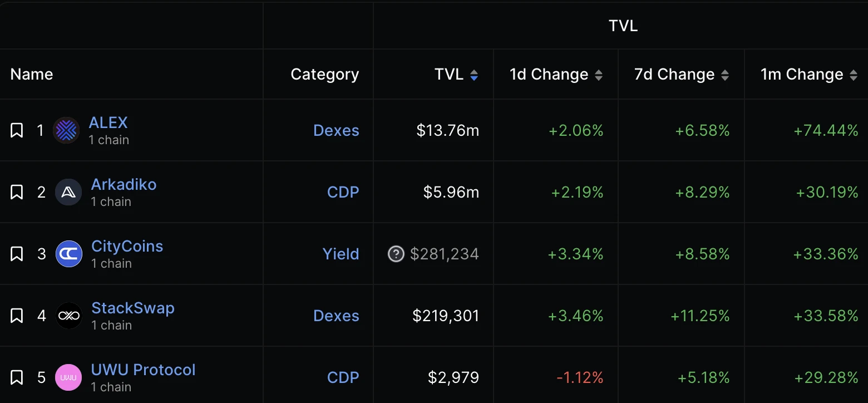
Task: Open the ALEX protocol page
Action: click(x=108, y=122)
